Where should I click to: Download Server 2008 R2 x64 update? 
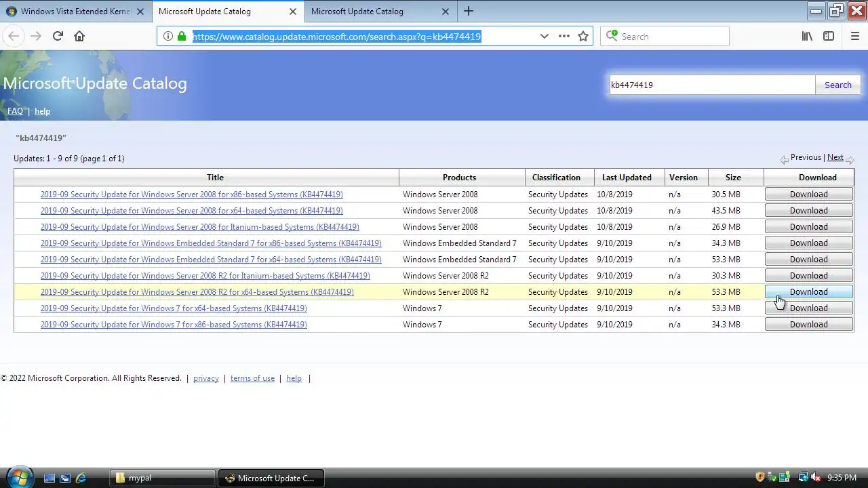point(808,292)
